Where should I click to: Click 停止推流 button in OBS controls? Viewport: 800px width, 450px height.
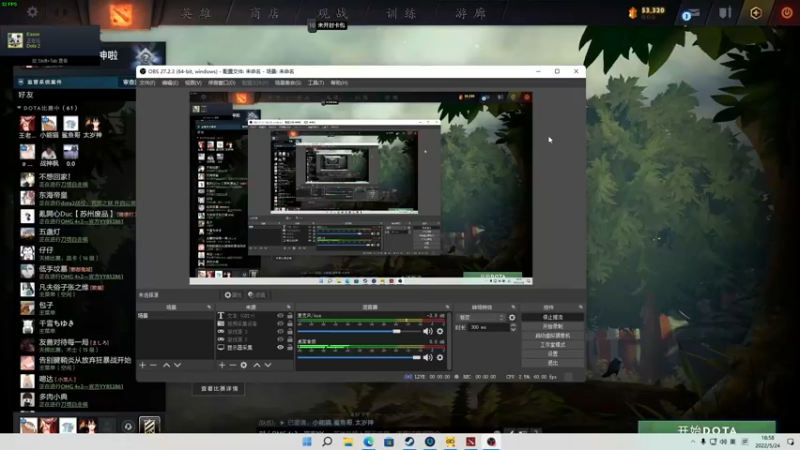pyautogui.click(x=553, y=317)
